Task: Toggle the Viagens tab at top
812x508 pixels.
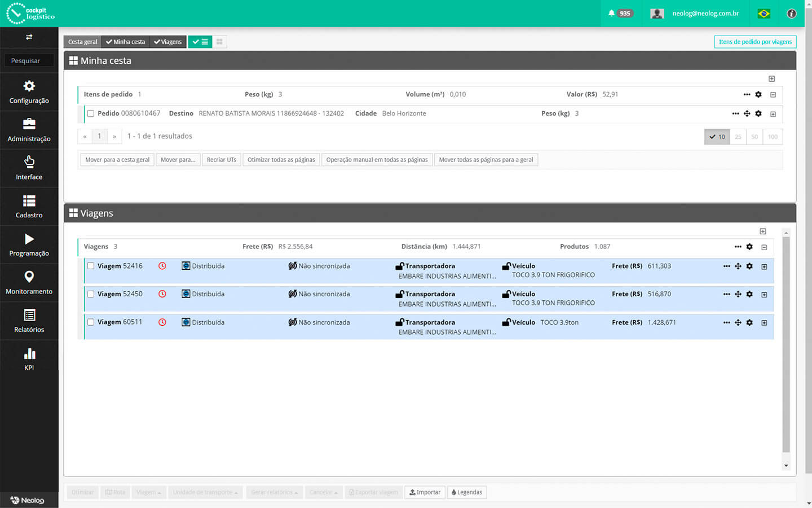Action: coord(168,42)
